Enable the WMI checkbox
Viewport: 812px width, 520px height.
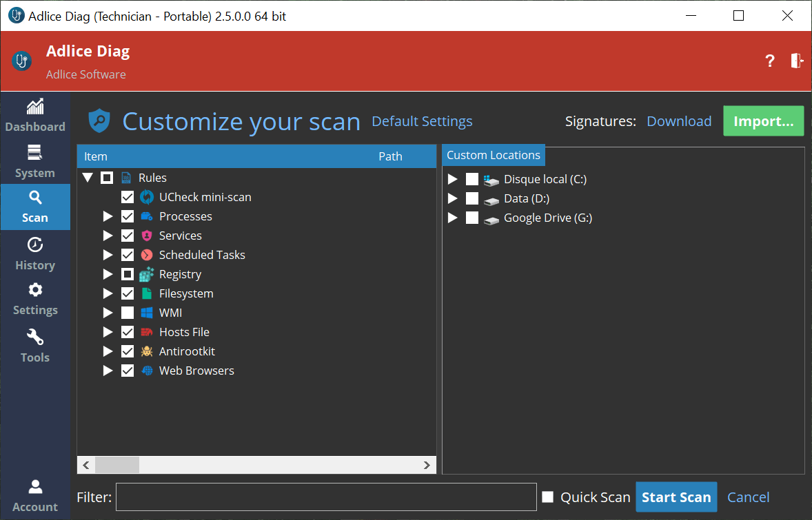pyautogui.click(x=128, y=313)
